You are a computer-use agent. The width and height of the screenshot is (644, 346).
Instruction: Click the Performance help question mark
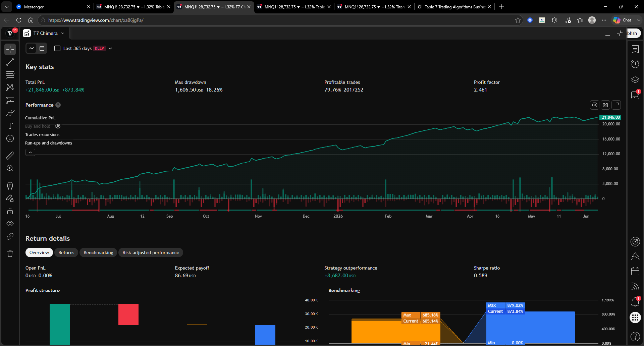[58, 105]
